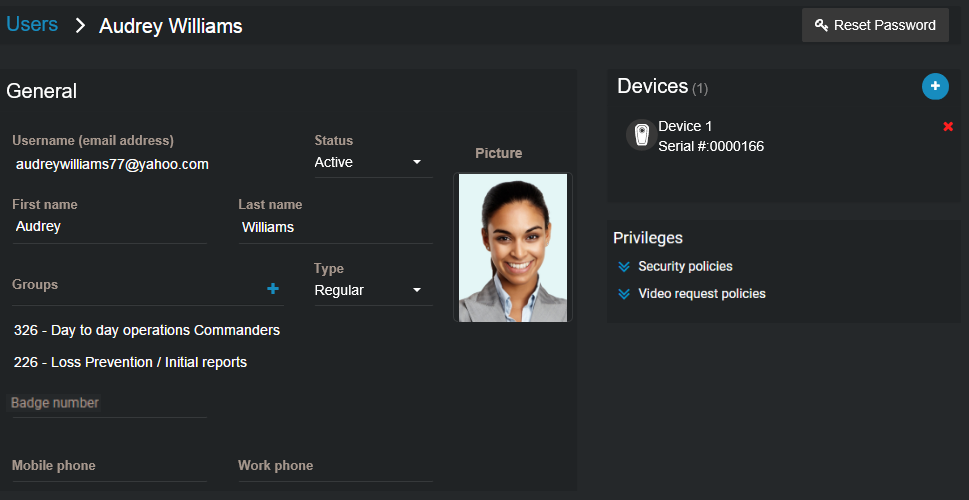Click the Video request policies label
This screenshot has height=500, width=969.
pos(702,294)
